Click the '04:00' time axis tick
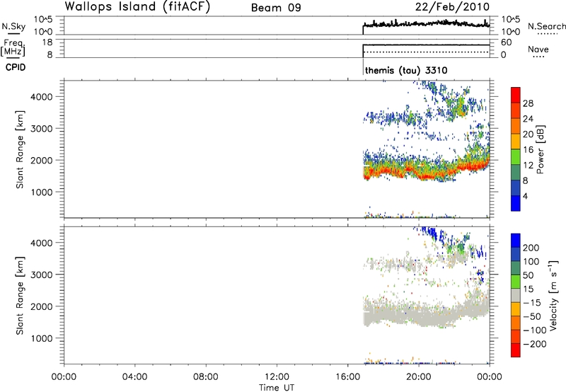Screen dimensions: 566x392 (134, 377)
